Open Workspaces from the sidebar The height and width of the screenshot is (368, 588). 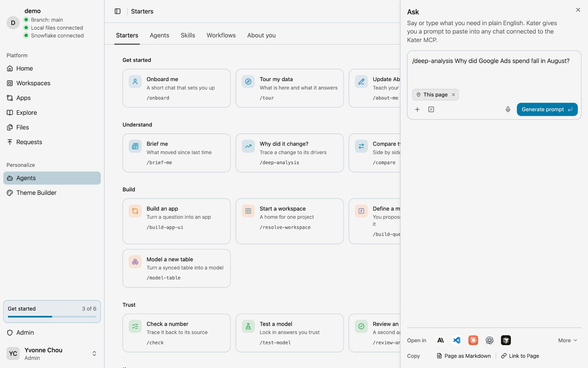[52, 83]
